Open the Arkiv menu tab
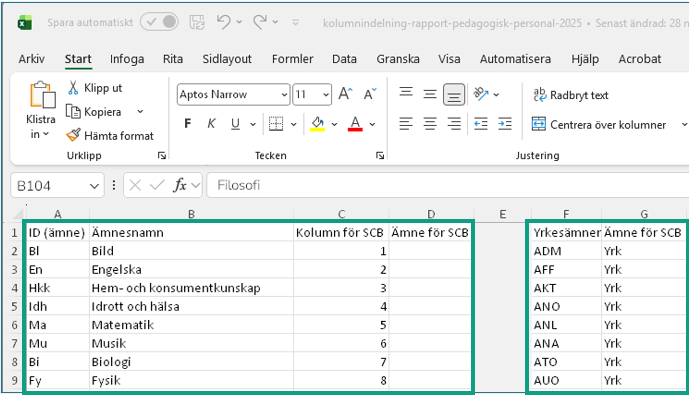Viewport: 689px width, 395px height. [x=32, y=59]
